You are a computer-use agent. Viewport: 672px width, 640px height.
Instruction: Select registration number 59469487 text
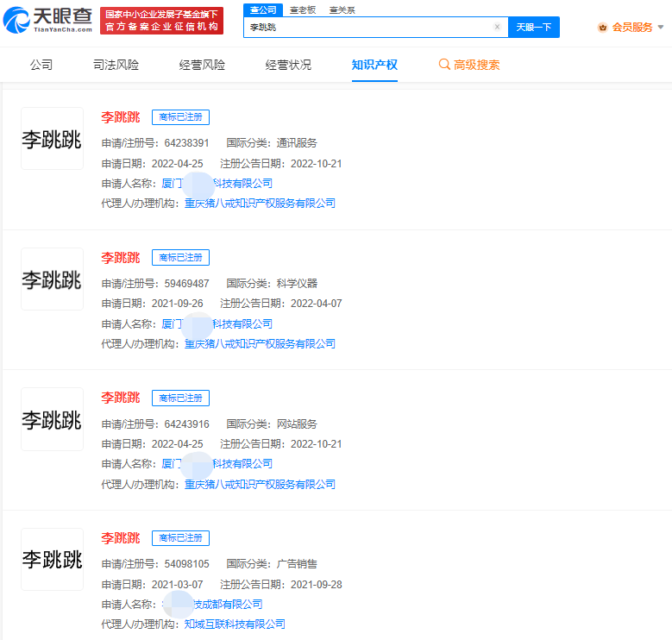coord(186,283)
